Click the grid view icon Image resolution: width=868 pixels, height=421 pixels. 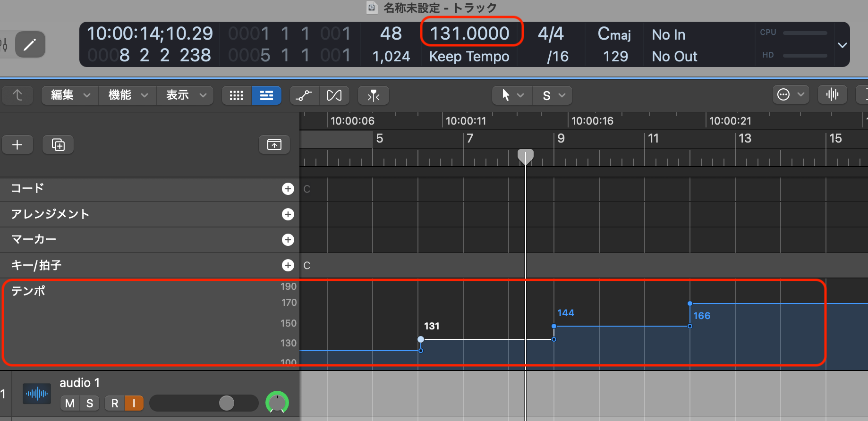[236, 95]
